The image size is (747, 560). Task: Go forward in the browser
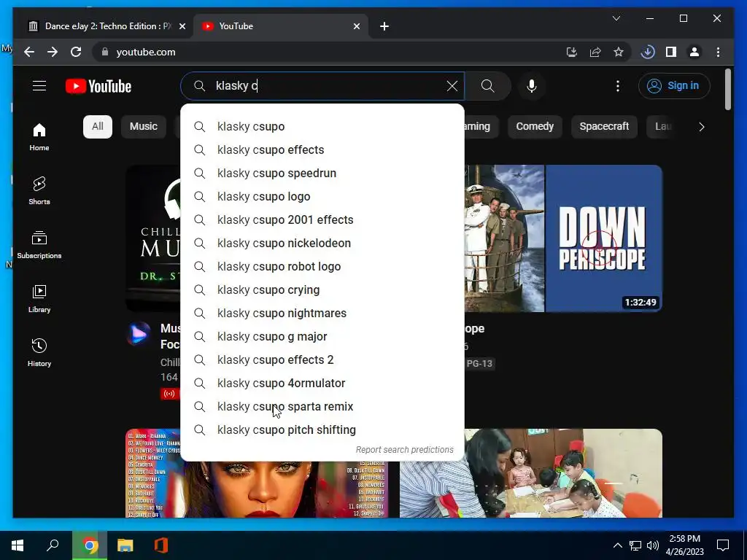pos(53,52)
